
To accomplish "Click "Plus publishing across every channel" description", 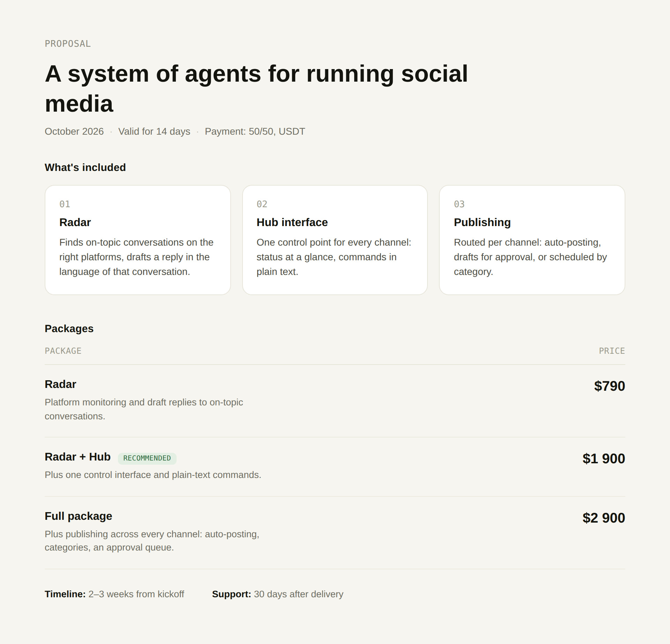I will click(x=152, y=541).
